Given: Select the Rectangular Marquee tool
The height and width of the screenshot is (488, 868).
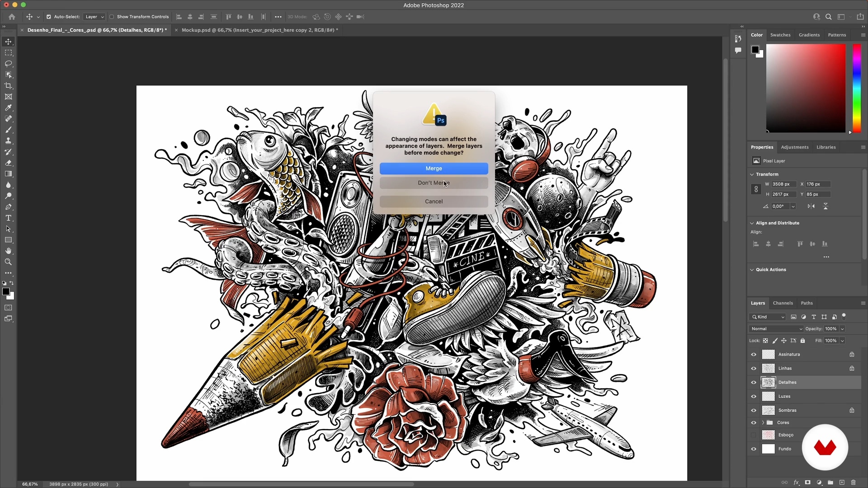Looking at the screenshot, I should pyautogui.click(x=8, y=53).
